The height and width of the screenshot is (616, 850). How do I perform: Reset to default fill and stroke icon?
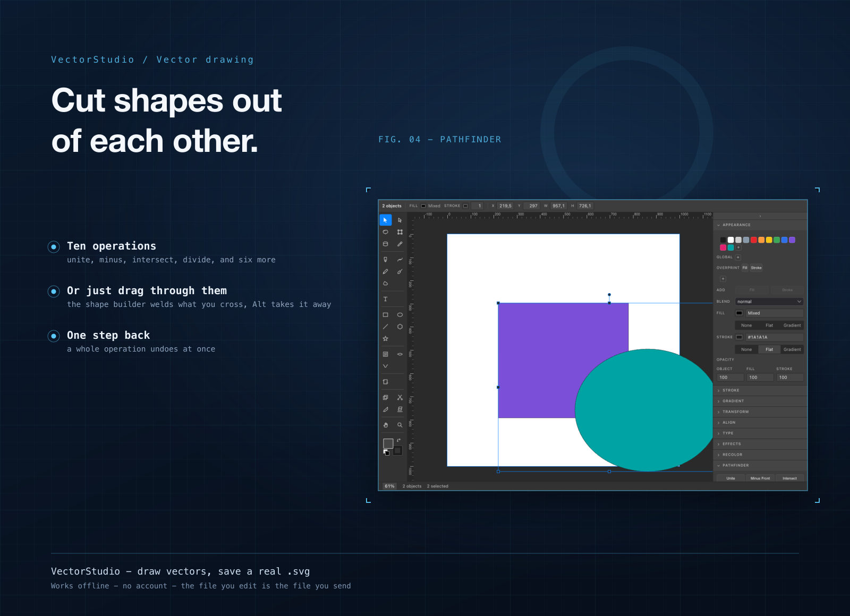pyautogui.click(x=386, y=452)
